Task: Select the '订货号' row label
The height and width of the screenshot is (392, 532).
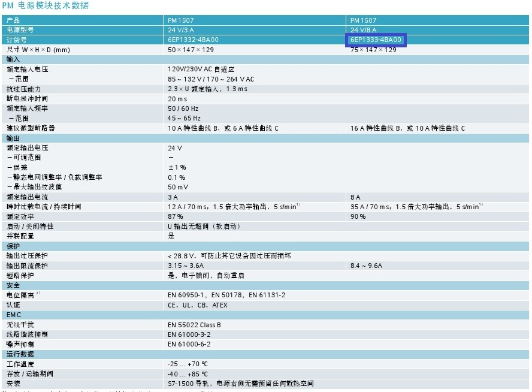Action: tap(16, 40)
